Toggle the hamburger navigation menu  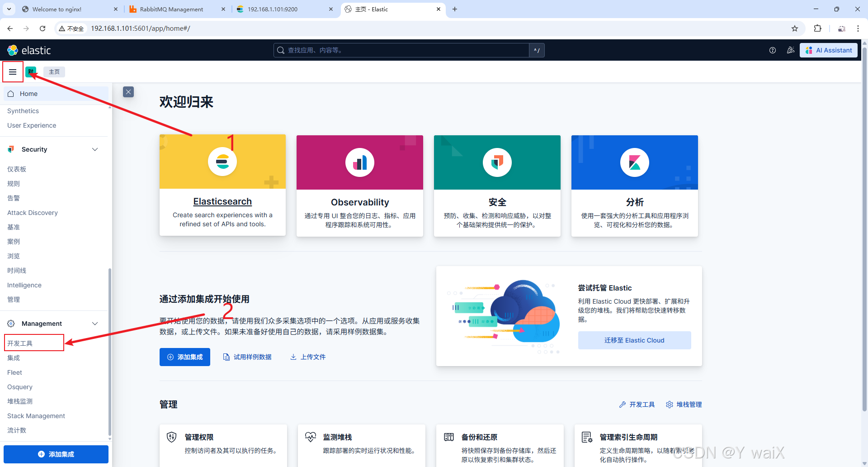point(13,72)
